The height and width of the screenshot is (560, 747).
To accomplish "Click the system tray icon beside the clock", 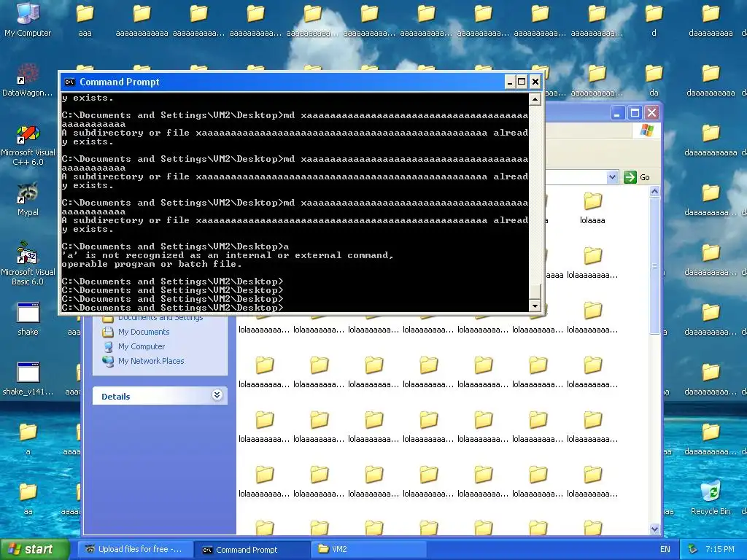I will 693,550.
